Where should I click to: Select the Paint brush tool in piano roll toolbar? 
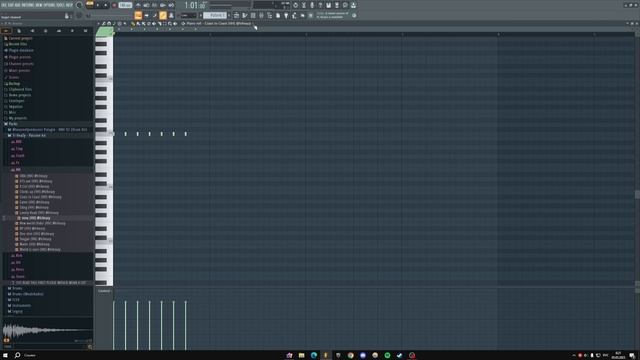pyautogui.click(x=138, y=24)
